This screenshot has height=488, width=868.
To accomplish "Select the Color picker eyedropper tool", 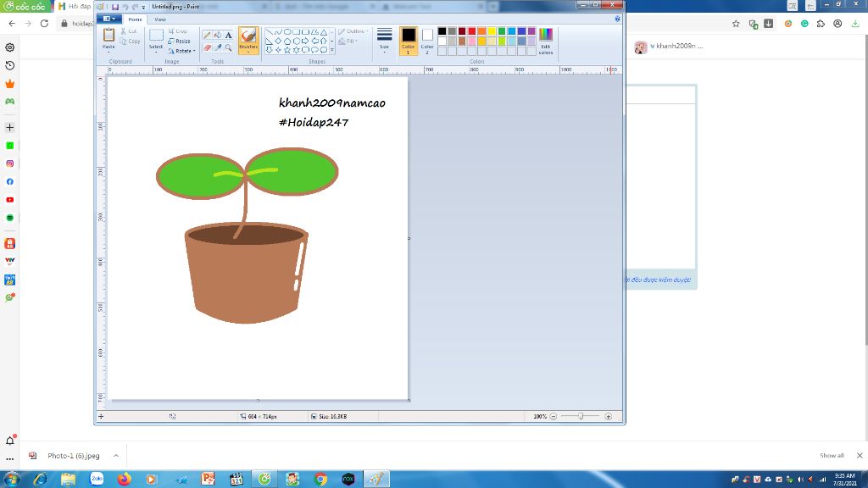I will 218,48.
